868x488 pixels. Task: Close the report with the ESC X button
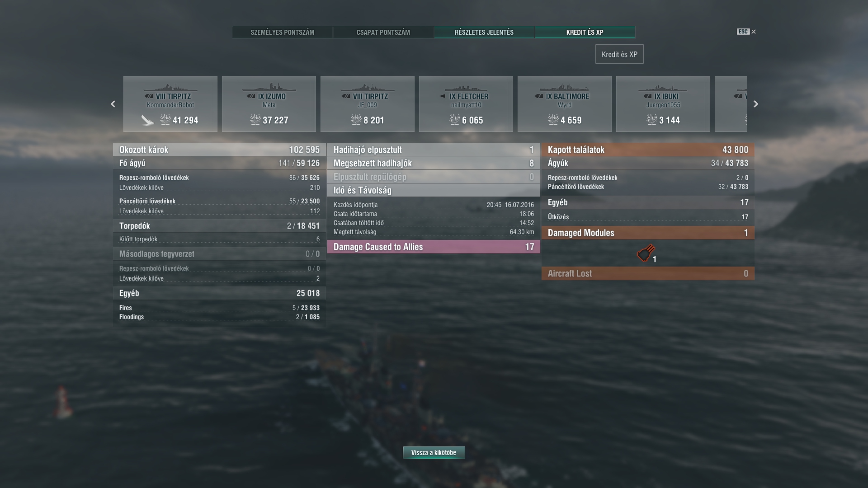(746, 32)
